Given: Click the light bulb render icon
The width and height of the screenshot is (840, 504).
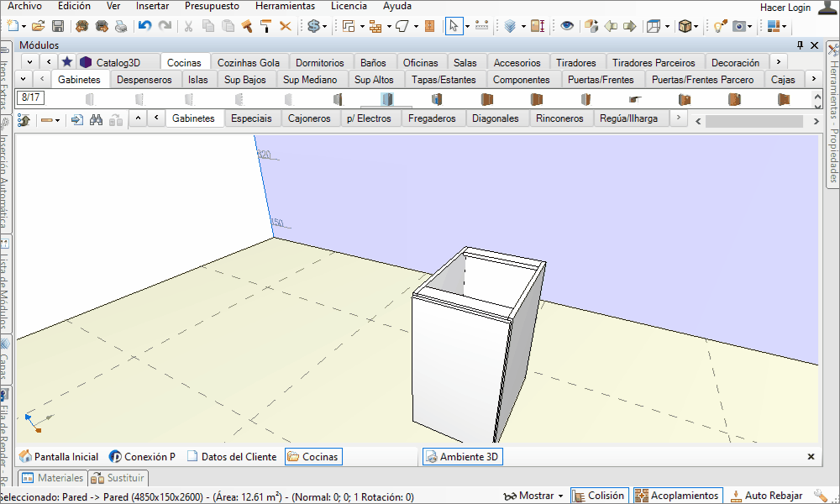Looking at the screenshot, I should [720, 26].
